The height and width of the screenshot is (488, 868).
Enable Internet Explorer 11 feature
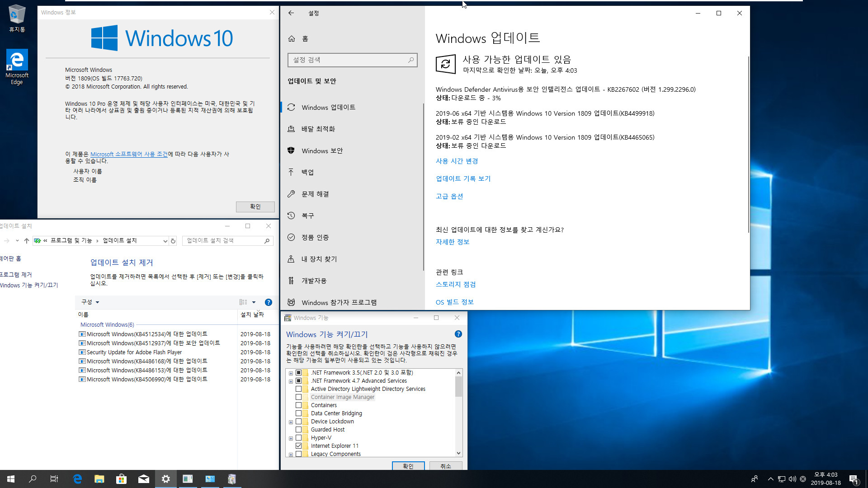299,446
